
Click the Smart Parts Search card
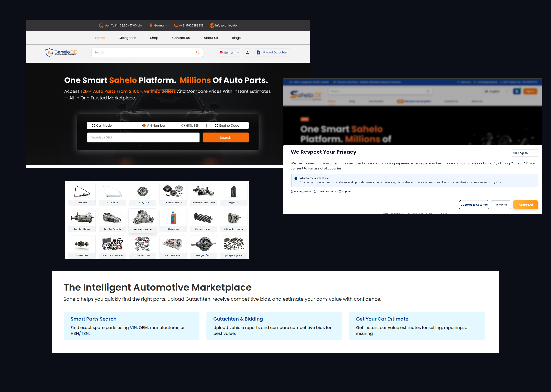(131, 326)
